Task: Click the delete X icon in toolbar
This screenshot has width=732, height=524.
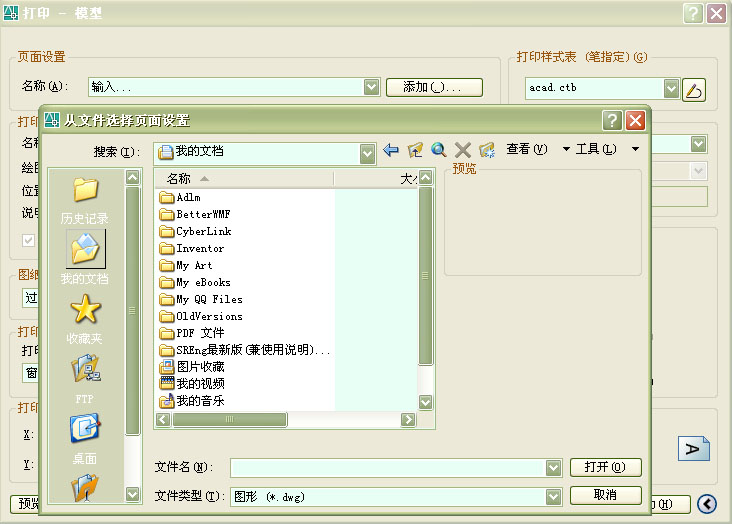Action: pos(463,150)
